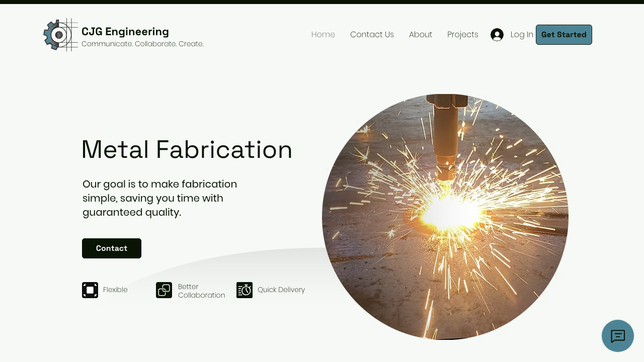Click the Log In text link
Image resolution: width=644 pixels, height=362 pixels.
coord(522,35)
